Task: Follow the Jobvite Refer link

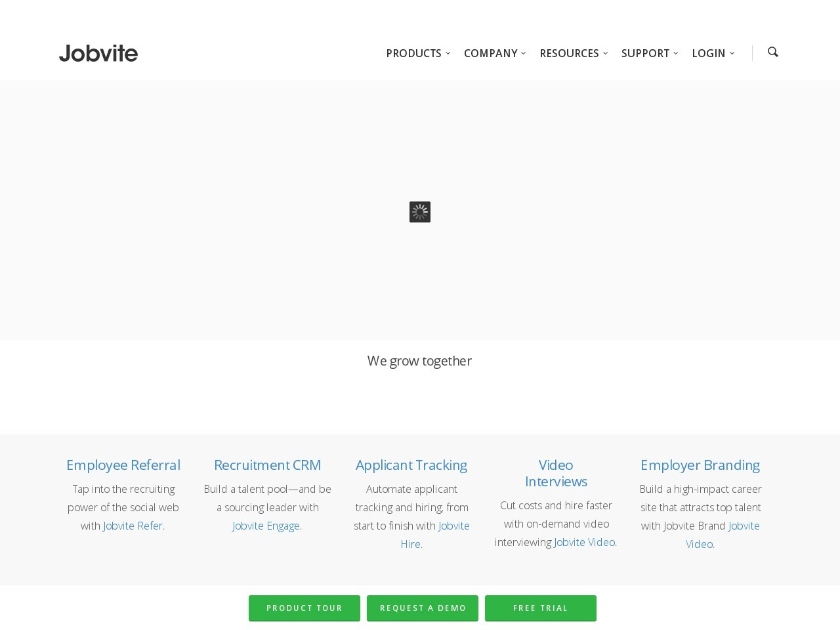Action: click(x=134, y=526)
